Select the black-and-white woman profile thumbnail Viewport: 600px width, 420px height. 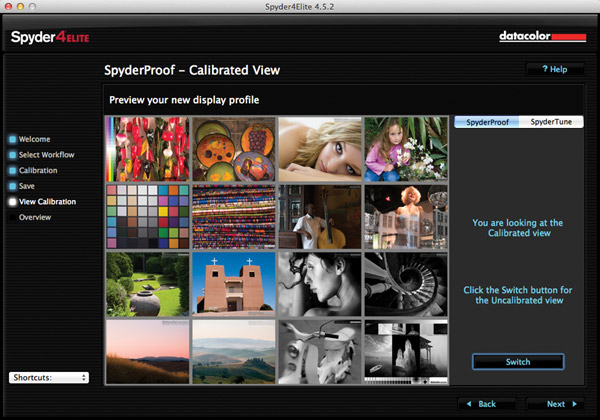[320, 284]
